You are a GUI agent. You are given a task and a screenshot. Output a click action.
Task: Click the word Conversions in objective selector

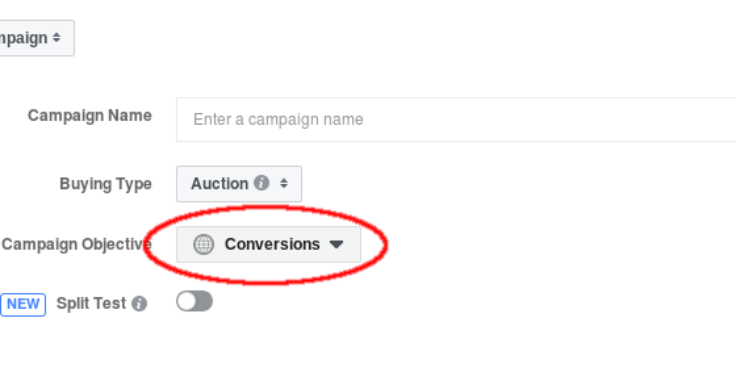click(x=272, y=244)
